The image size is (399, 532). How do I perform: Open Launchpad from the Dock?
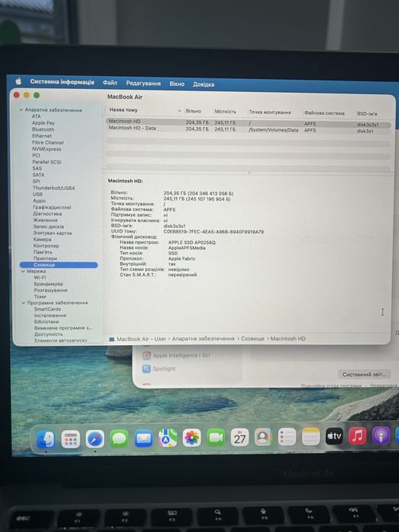coord(71,439)
